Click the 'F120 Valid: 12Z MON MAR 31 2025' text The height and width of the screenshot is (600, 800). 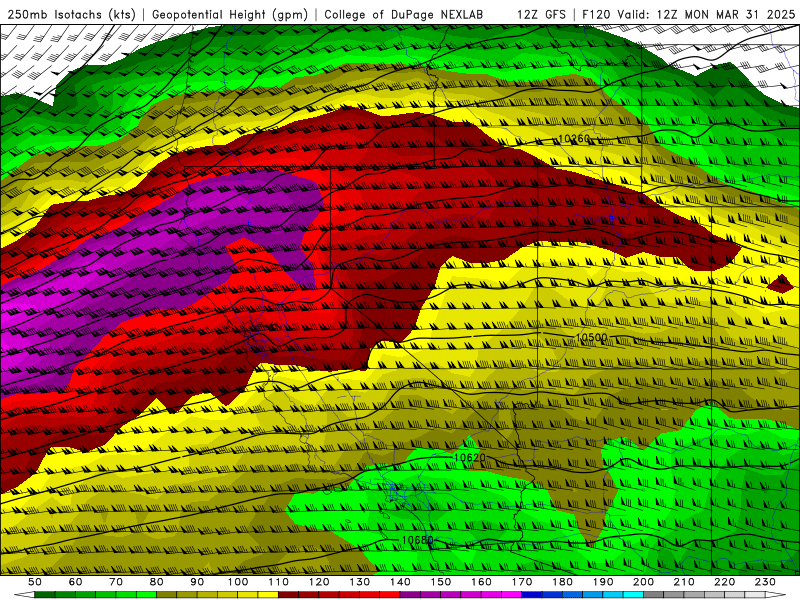point(689,15)
